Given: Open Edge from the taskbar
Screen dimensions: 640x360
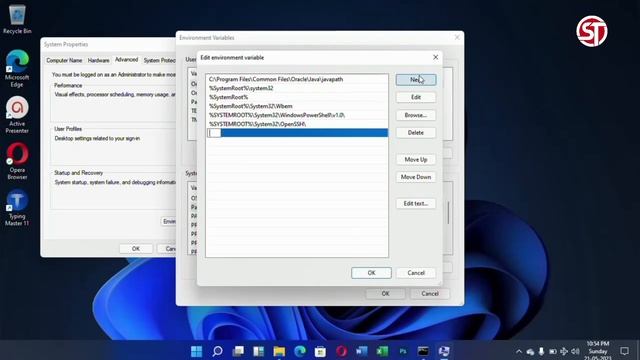Looking at the screenshot, I should [300, 351].
